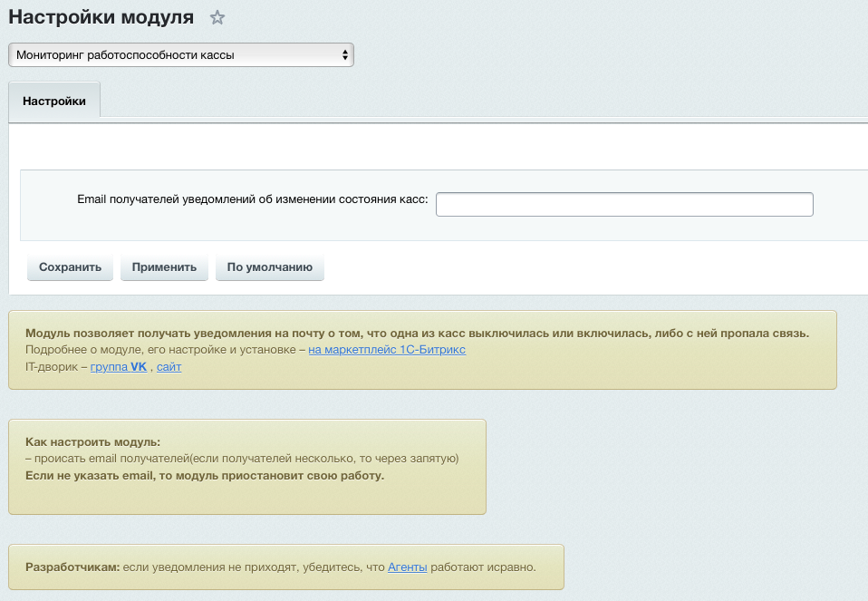Follow the сайт link
Image resolution: width=868 pixels, height=601 pixels.
(x=169, y=367)
